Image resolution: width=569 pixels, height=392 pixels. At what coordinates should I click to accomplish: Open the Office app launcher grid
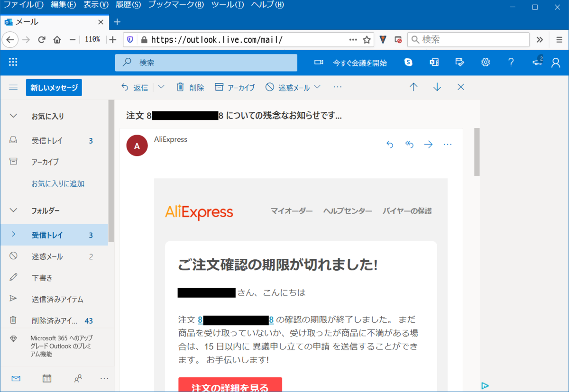pyautogui.click(x=13, y=62)
